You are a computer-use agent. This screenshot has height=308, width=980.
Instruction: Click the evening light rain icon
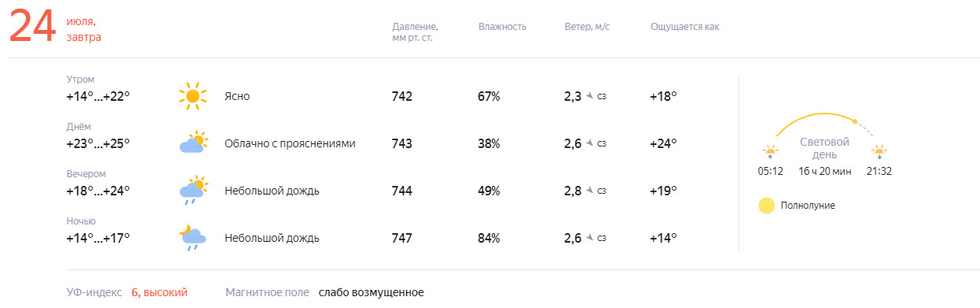click(193, 191)
